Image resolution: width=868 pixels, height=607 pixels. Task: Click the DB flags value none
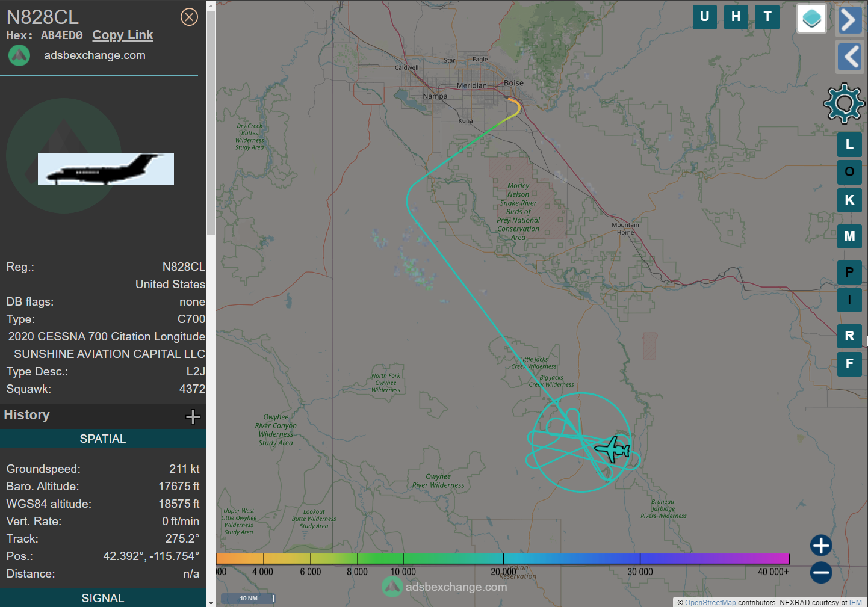click(x=192, y=302)
